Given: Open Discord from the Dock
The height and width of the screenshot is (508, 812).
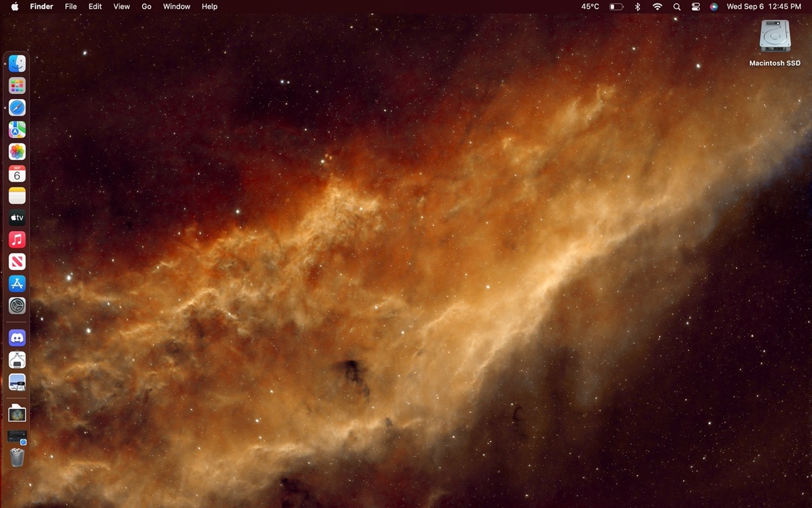Looking at the screenshot, I should pos(17,338).
